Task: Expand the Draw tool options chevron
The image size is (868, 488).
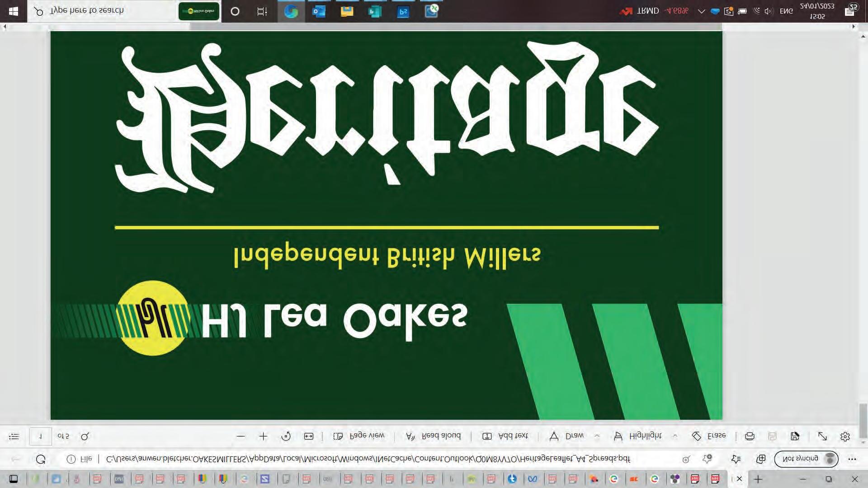Action: [x=597, y=436]
